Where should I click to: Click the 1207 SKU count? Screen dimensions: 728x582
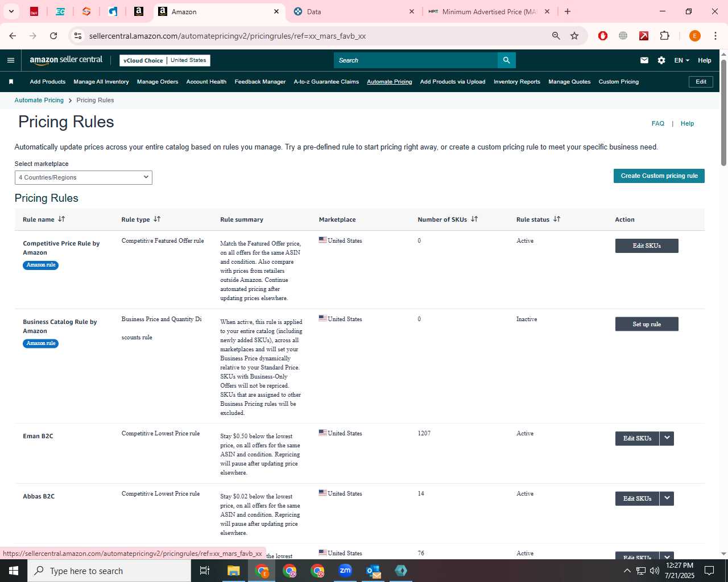[424, 433]
